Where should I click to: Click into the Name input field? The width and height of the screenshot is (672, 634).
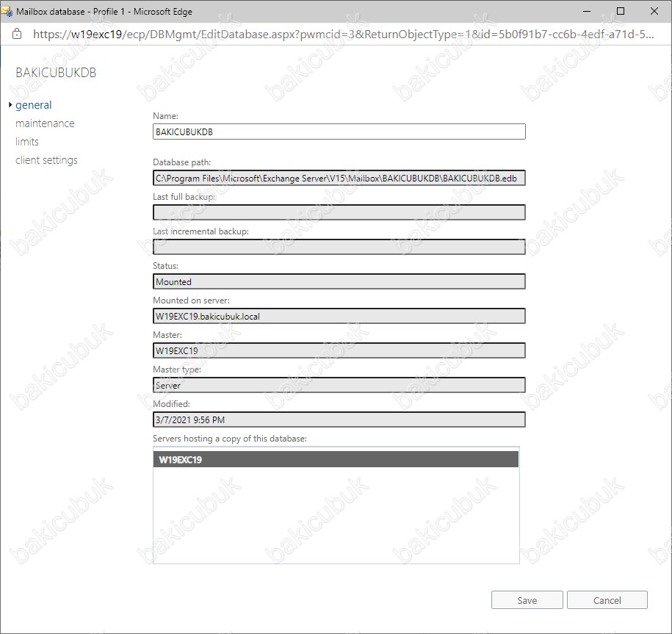[x=339, y=132]
